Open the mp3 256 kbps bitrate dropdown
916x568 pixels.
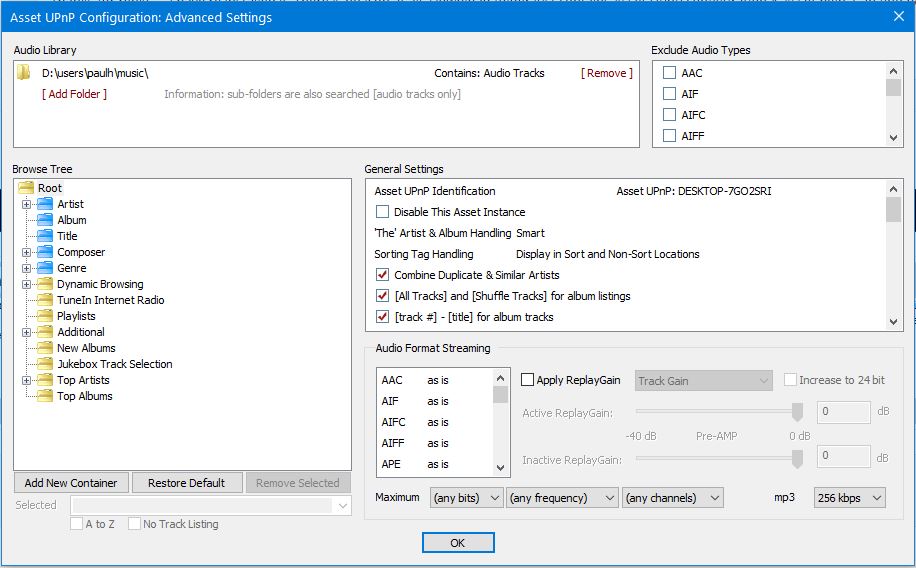click(x=848, y=497)
